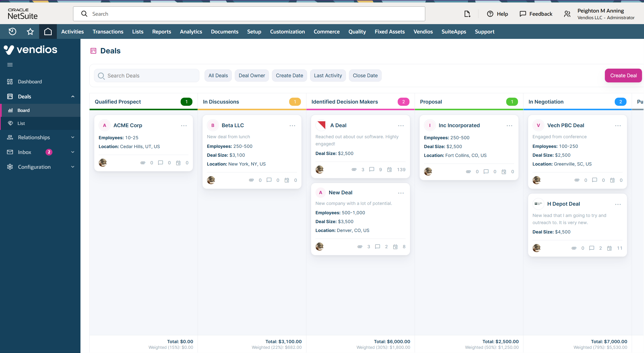Click the attachments icon on A Deal

click(x=354, y=170)
